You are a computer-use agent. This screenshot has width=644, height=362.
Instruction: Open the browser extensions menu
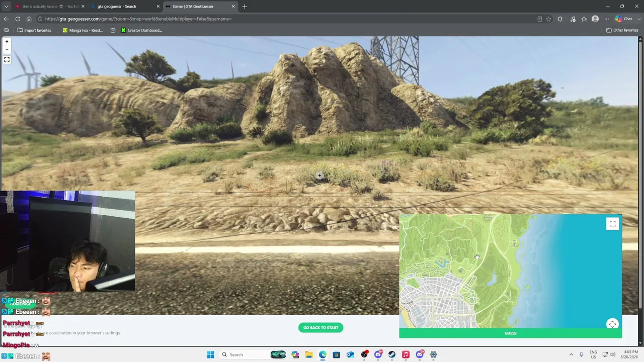click(x=560, y=19)
